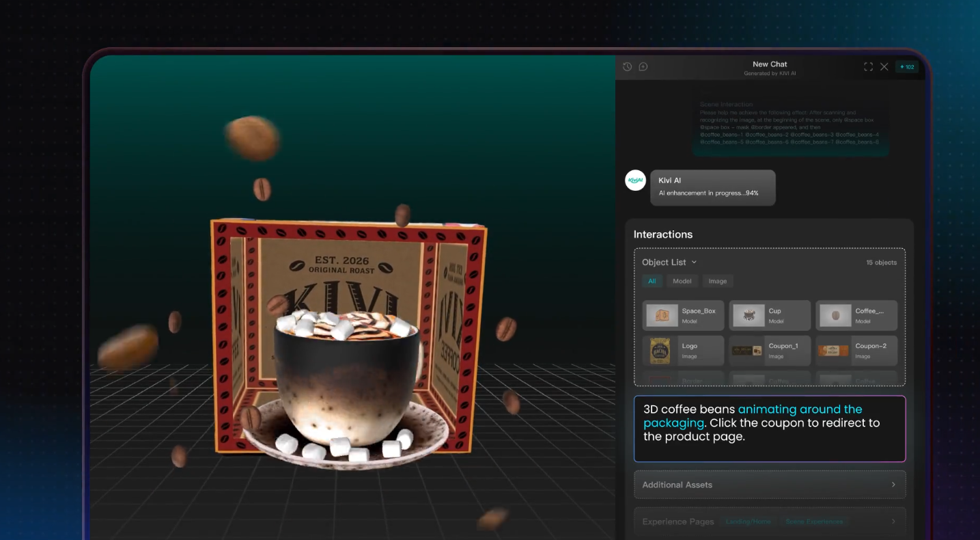Expand the Additional Assets section
Image resolution: width=980 pixels, height=540 pixels.
(770, 485)
